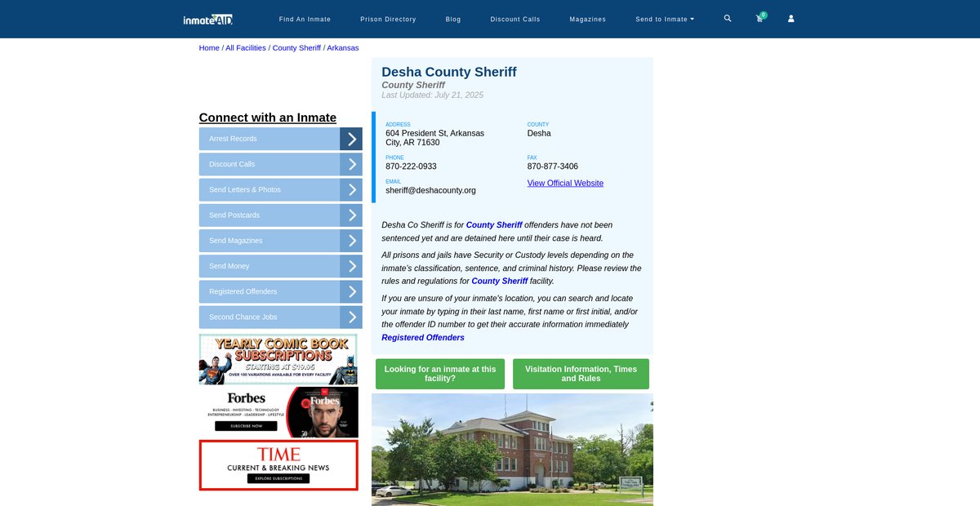Open Discount Calls in top navigation
This screenshot has height=506, width=980.
515,19
